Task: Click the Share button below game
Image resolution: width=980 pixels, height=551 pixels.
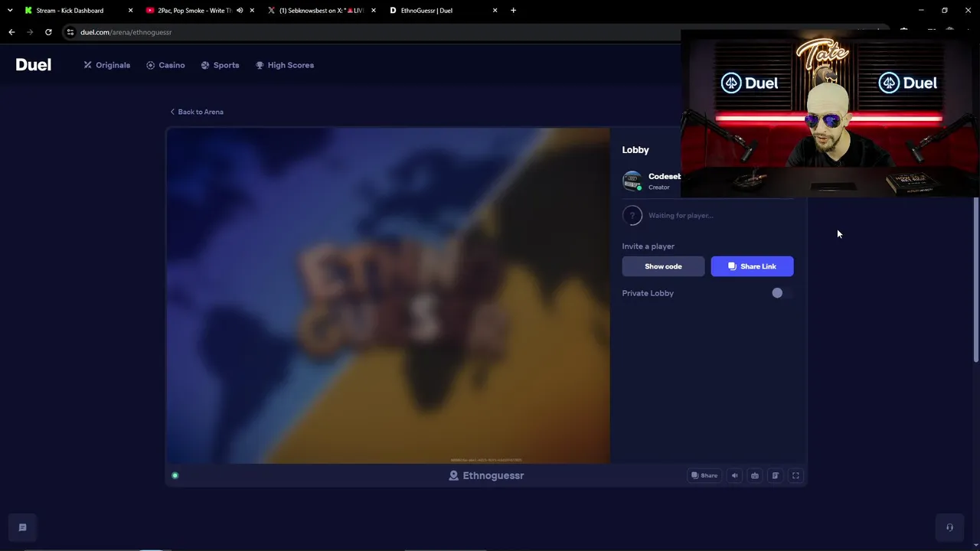Action: 704,475
